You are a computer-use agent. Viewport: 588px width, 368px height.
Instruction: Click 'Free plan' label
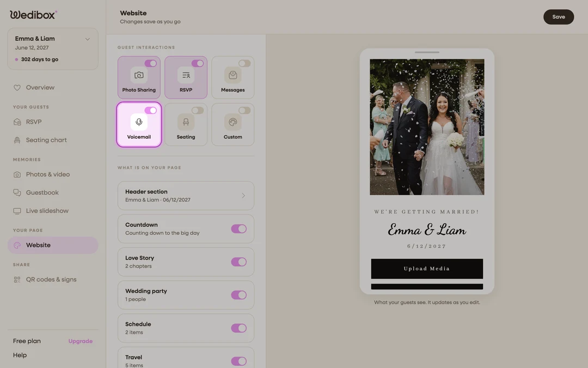pos(27,341)
